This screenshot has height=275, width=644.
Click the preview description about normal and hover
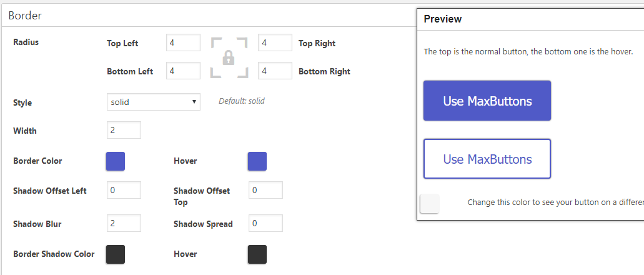click(x=528, y=52)
